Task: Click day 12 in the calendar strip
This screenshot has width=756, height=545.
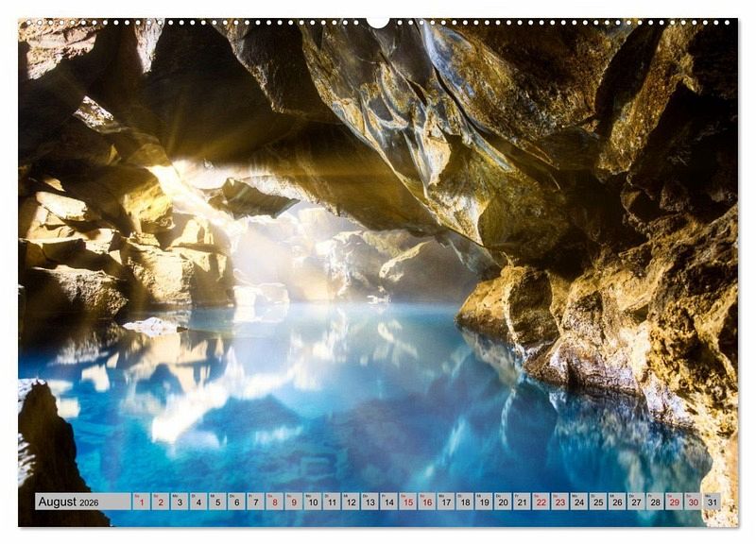Action: coord(351,502)
